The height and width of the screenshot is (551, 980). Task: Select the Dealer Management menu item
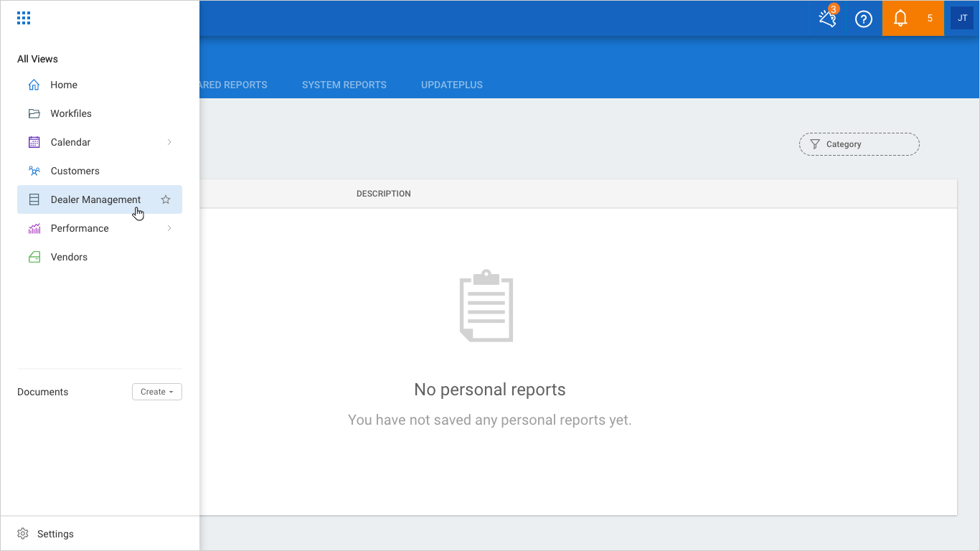[x=95, y=199]
